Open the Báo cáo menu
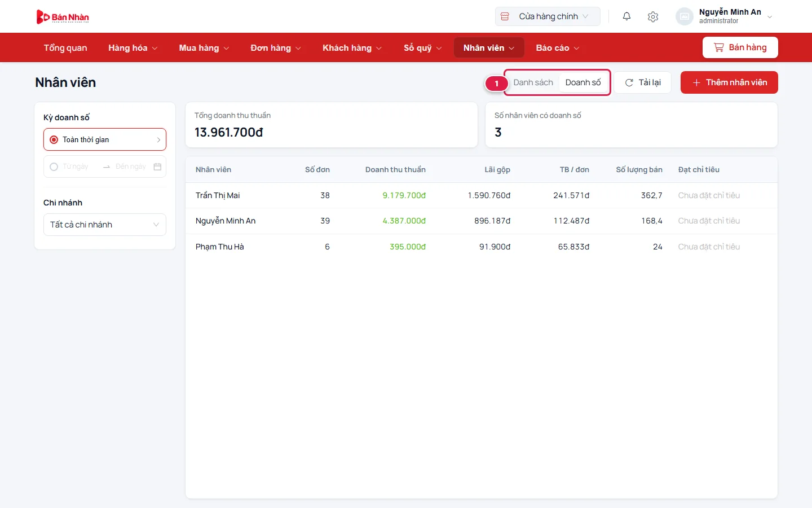The image size is (812, 508). tap(557, 48)
